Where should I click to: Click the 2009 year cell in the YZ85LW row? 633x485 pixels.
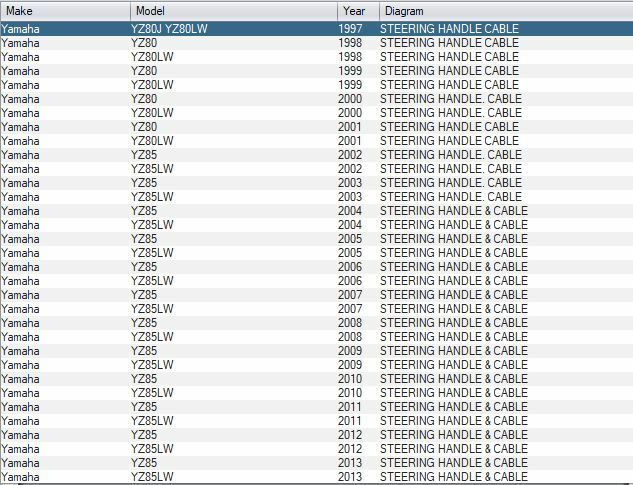tap(350, 365)
